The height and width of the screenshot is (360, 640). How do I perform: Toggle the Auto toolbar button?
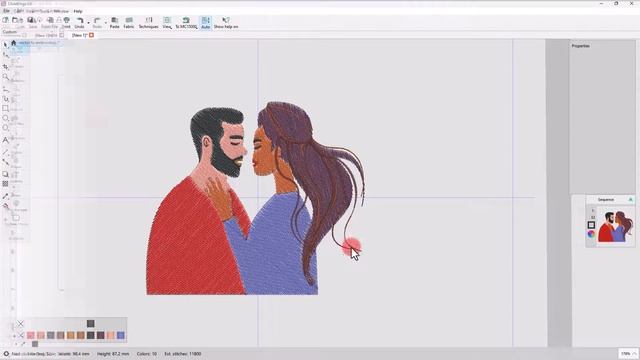click(206, 22)
